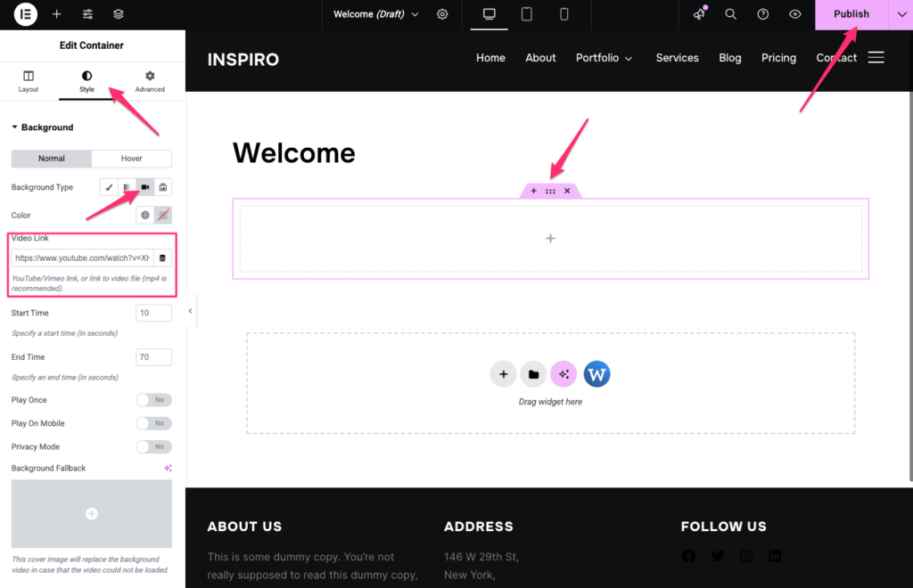Click the Publish button
The image size is (913, 588).
[x=851, y=14]
